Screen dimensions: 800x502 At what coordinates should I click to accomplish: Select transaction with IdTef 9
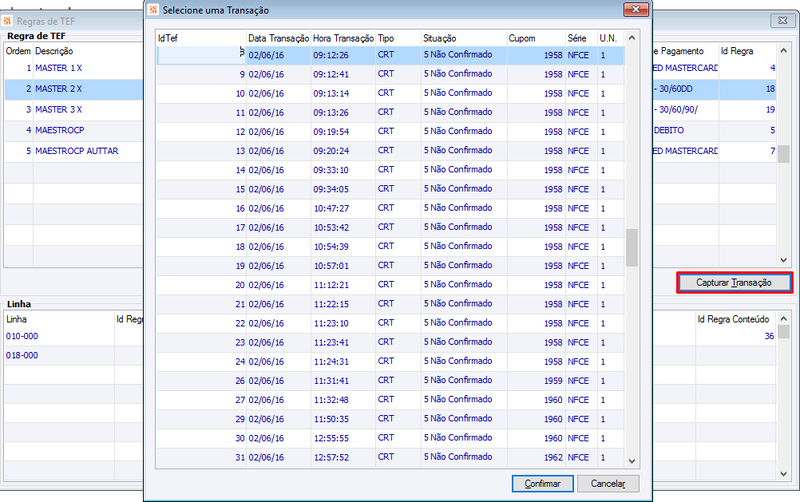point(390,74)
